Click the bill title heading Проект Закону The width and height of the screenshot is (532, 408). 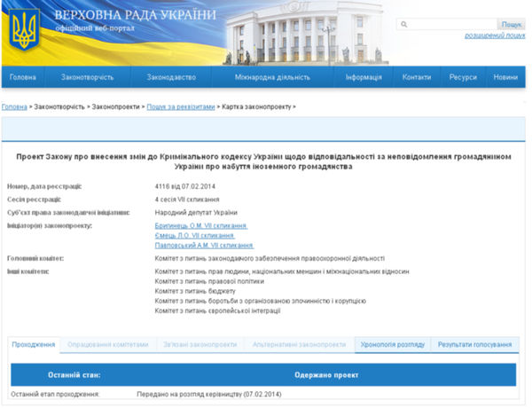coord(263,161)
